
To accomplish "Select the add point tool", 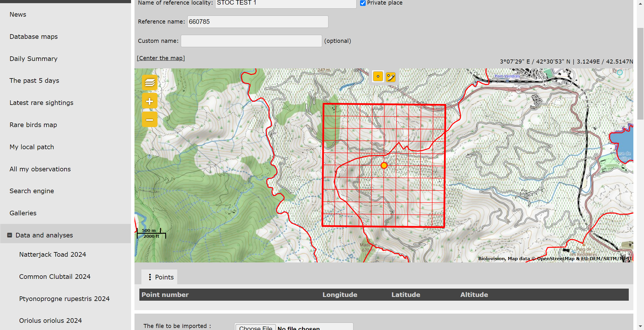I will coord(378,76).
